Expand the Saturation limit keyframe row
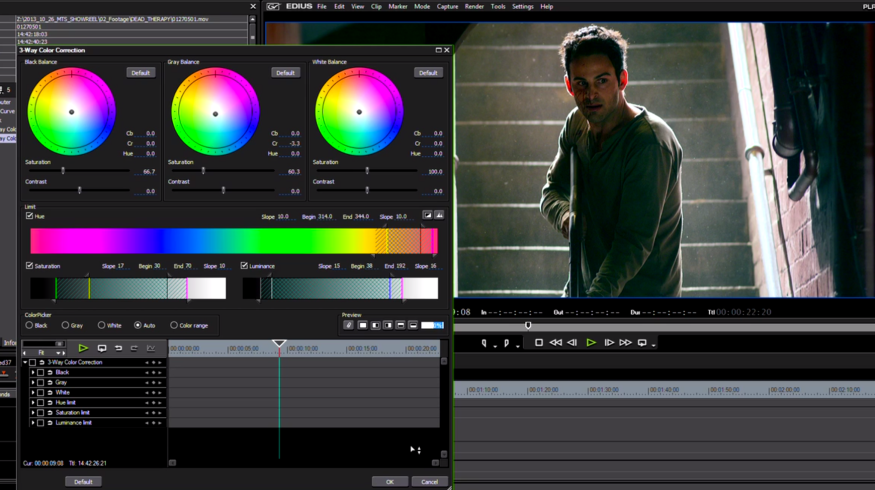Image resolution: width=875 pixels, height=490 pixels. (x=33, y=412)
